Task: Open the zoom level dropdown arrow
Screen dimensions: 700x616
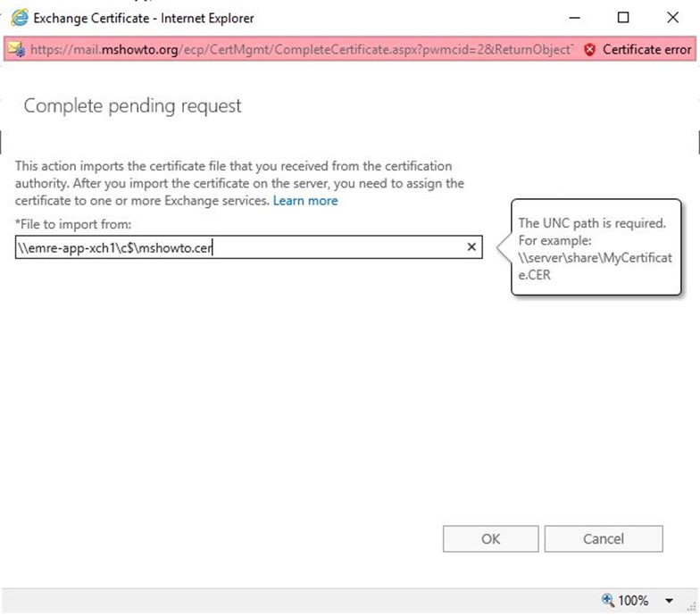Action: (669, 601)
